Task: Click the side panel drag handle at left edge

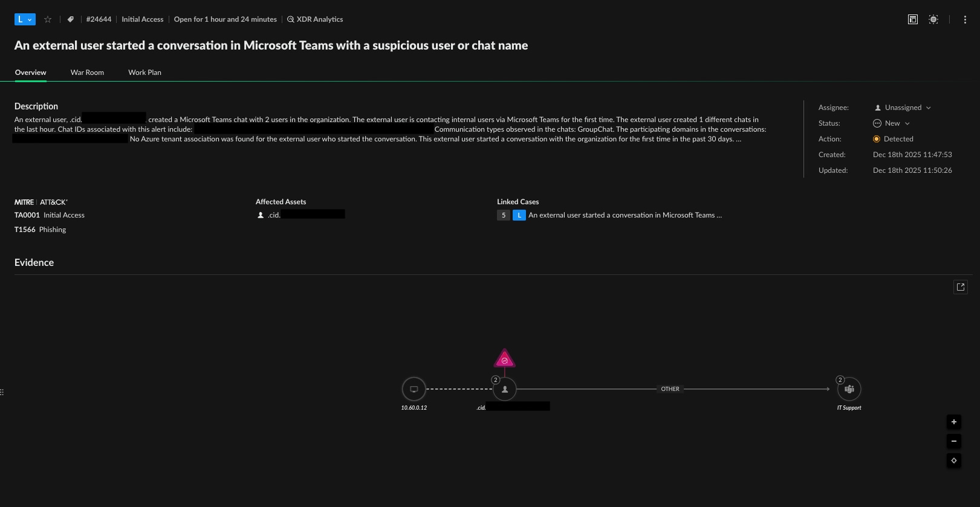Action: (x=2, y=392)
